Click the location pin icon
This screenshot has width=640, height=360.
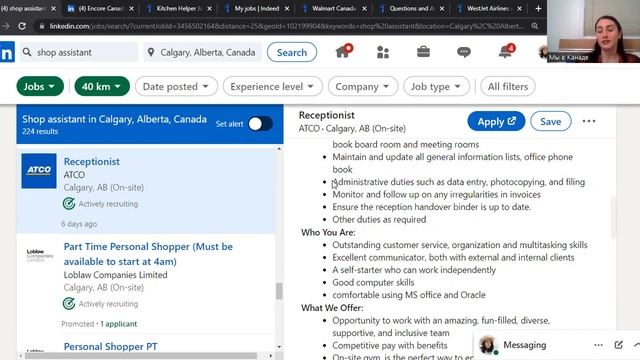(151, 52)
